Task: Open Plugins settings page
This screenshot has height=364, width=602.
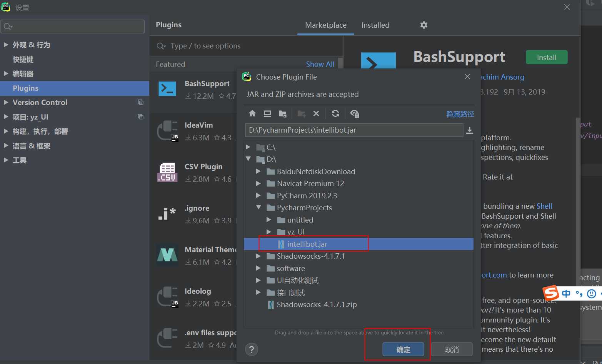Action: coord(75,88)
